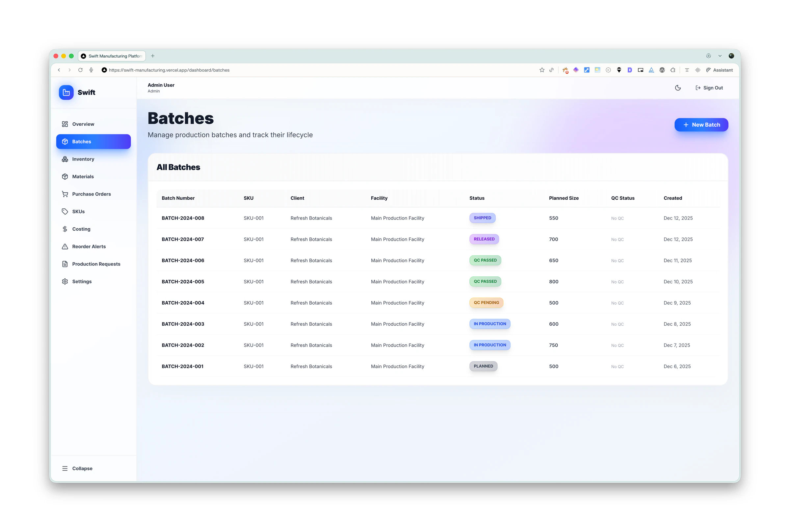Open batch BATCH-2024-005
This screenshot has width=790, height=532.
183,282
